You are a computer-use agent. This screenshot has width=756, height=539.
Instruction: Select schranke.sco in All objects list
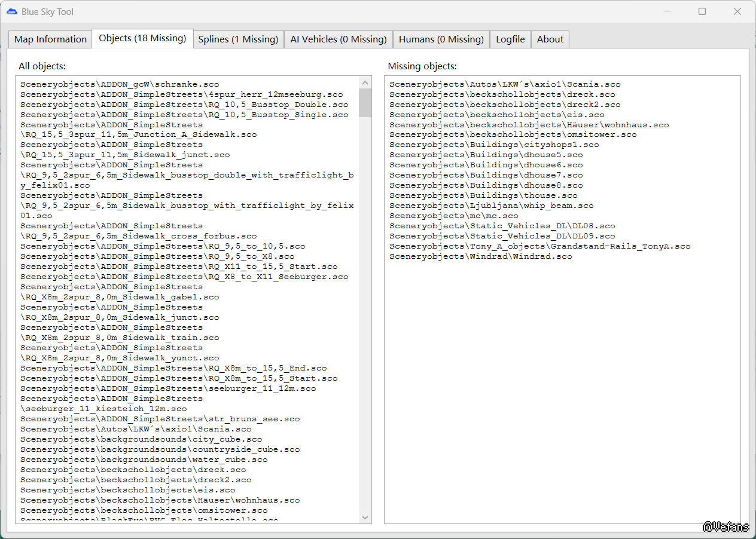point(119,84)
